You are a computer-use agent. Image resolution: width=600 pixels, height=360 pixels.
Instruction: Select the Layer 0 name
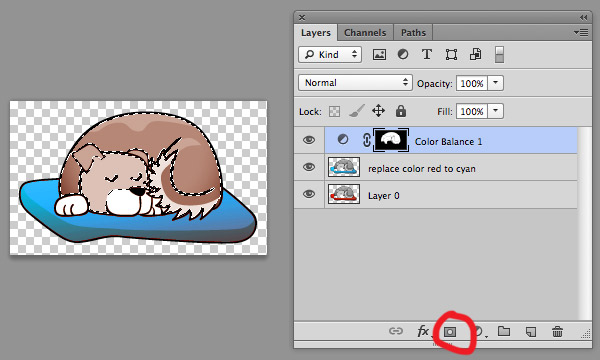point(383,196)
